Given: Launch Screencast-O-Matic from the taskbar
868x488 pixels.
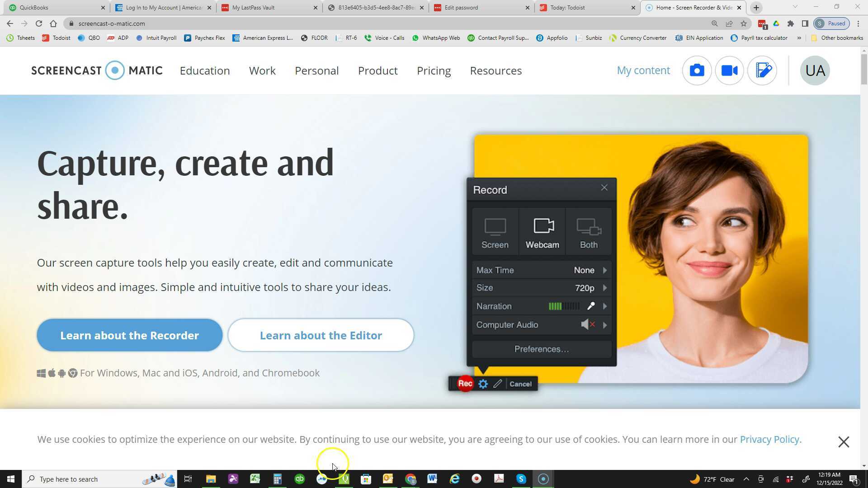Looking at the screenshot, I should pyautogui.click(x=543, y=479).
